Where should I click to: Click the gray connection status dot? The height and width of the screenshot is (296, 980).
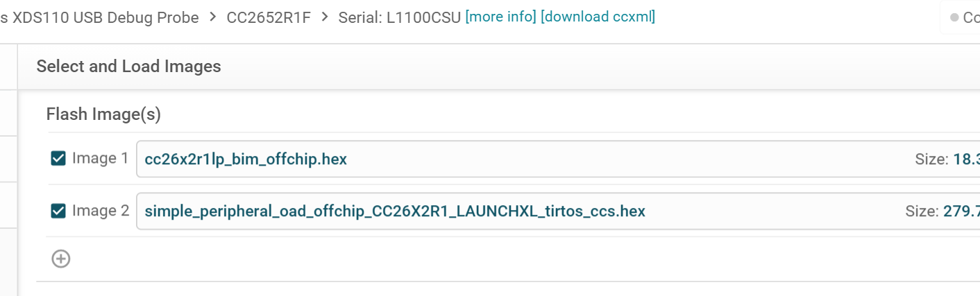coord(954,17)
